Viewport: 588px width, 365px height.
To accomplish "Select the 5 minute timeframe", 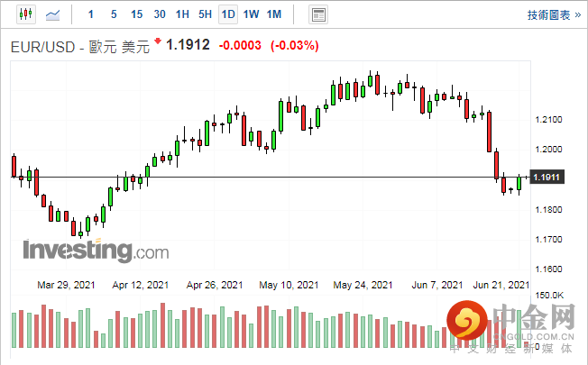I will point(114,14).
